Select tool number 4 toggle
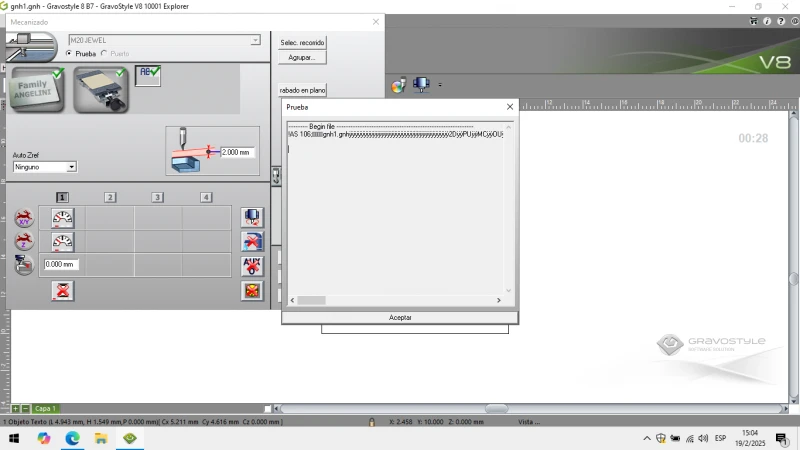Image resolution: width=800 pixels, height=450 pixels. click(206, 197)
